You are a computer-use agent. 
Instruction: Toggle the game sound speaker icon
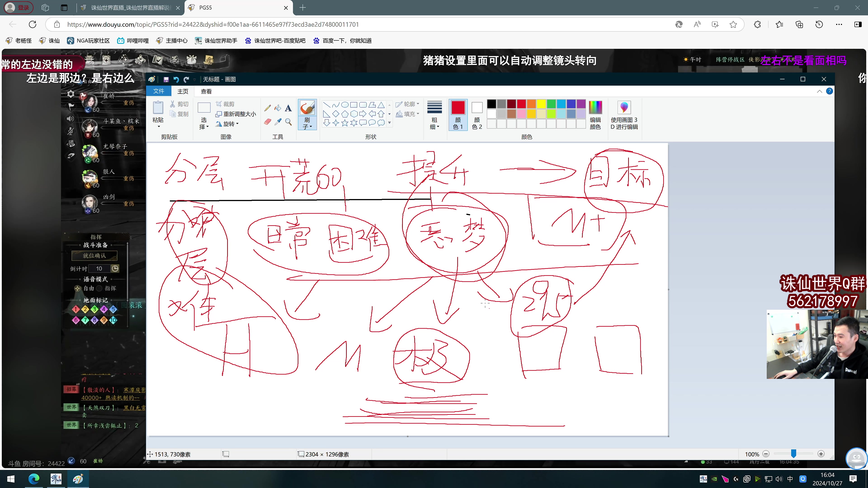[71, 119]
